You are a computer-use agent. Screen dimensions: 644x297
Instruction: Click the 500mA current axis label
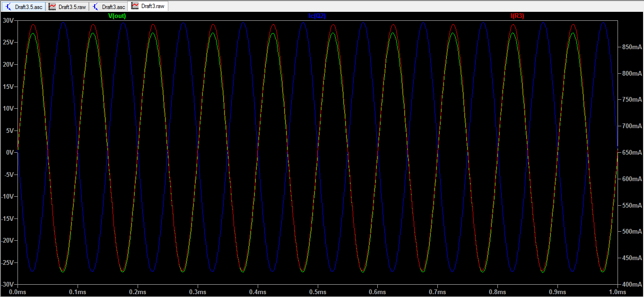point(632,232)
